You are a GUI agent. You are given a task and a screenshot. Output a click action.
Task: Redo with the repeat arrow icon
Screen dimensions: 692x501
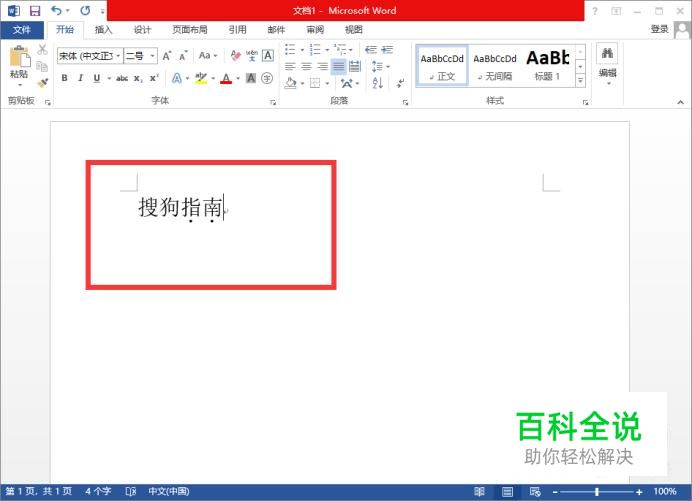(x=85, y=10)
